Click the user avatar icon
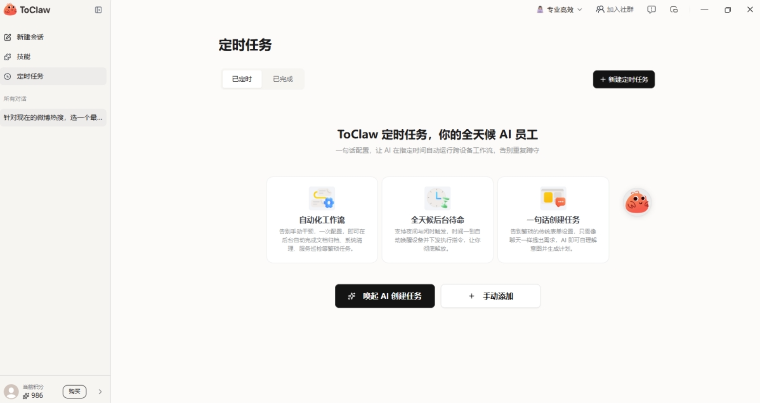760x403 pixels. pyautogui.click(x=11, y=391)
